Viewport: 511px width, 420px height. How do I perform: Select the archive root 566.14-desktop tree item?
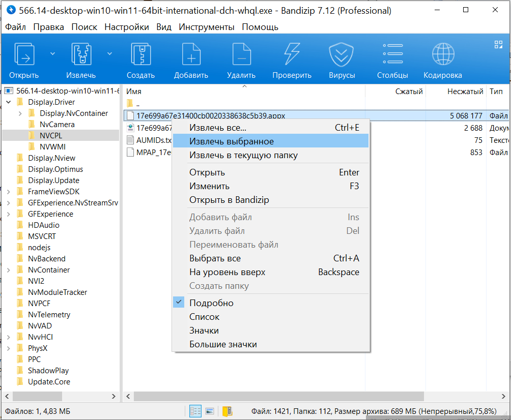(x=68, y=91)
